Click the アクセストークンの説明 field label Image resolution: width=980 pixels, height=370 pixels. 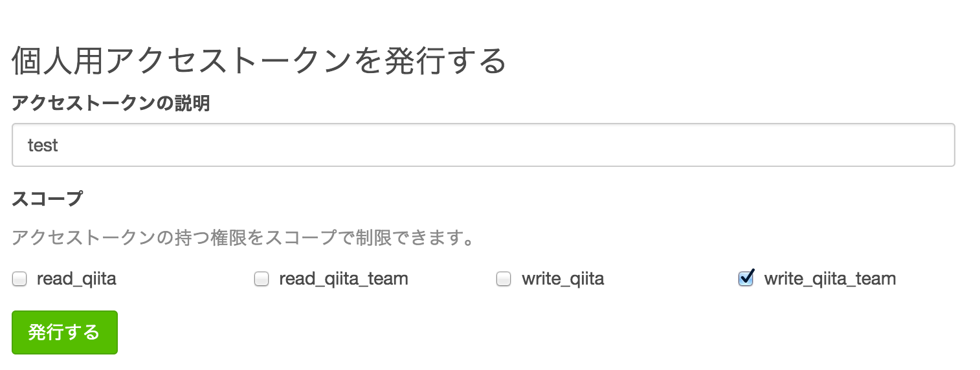[111, 103]
